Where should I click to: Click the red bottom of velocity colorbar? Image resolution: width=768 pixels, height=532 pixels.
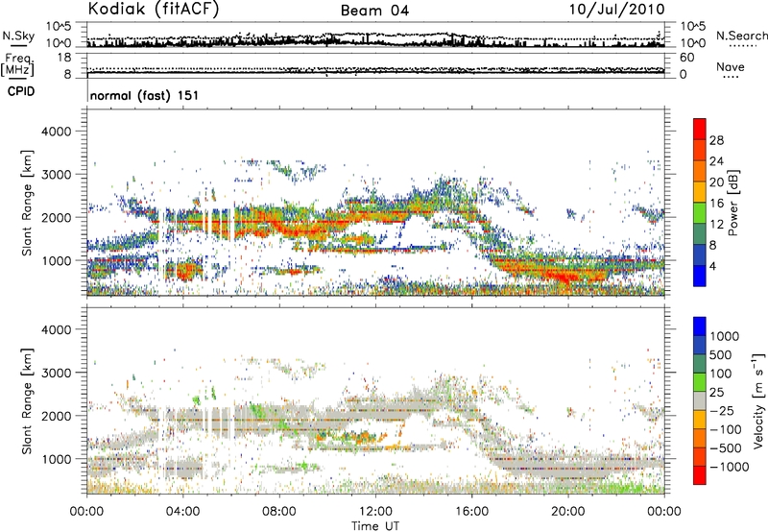700,475
